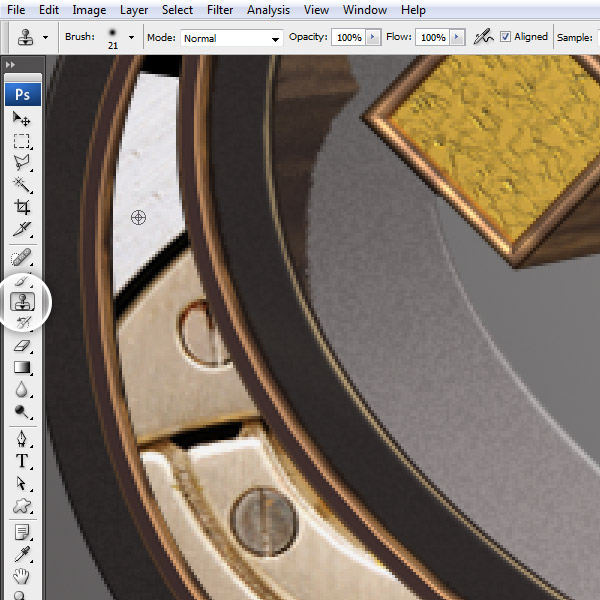The image size is (600, 600).
Task: Toggle the Aligned checkbox
Action: (505, 37)
